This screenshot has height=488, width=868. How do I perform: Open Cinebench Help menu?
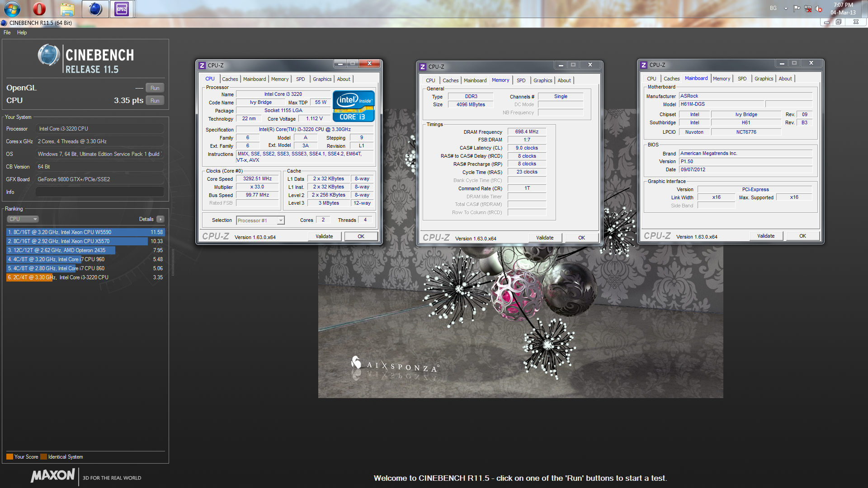[22, 33]
